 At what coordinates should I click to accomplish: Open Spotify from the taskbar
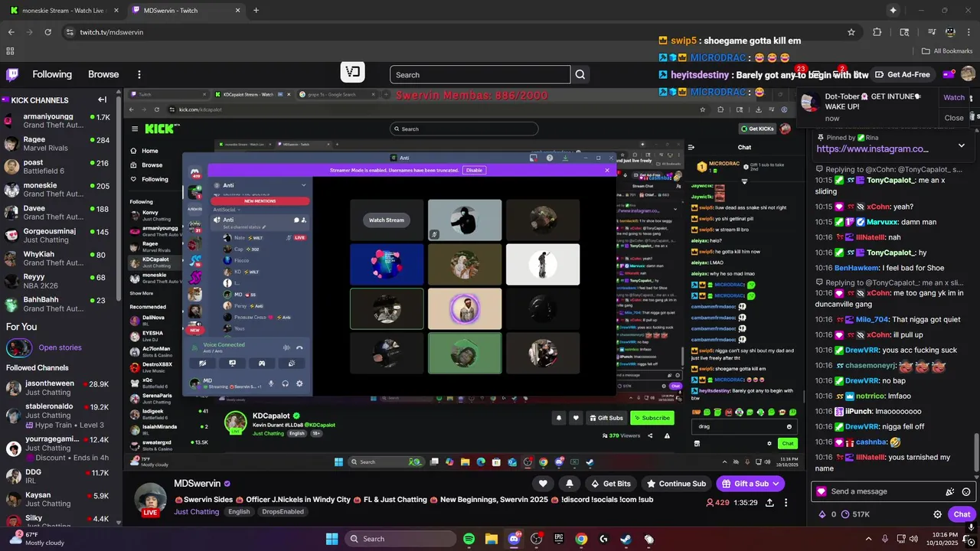(469, 539)
